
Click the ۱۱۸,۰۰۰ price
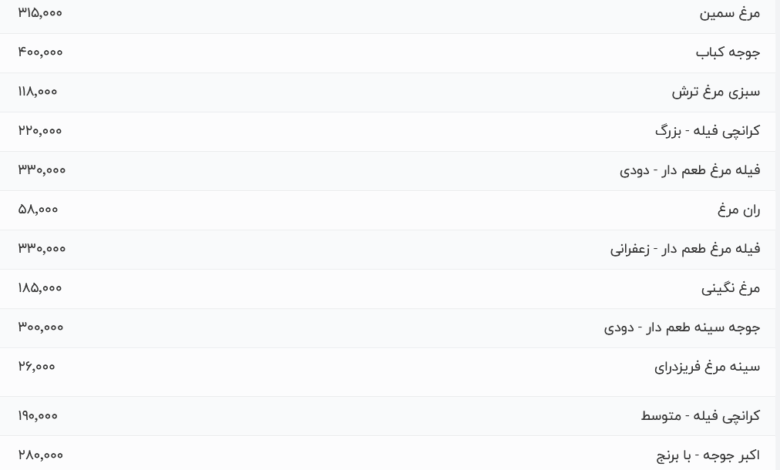[x=38, y=92]
